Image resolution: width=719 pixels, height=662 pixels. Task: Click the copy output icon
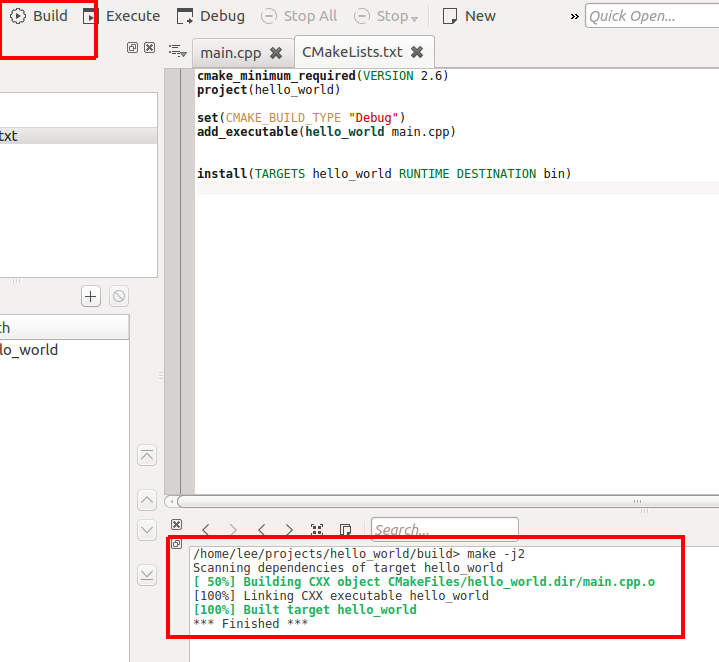pos(345,530)
